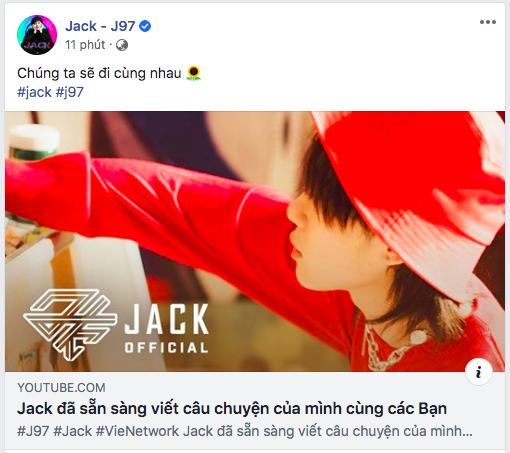The height and width of the screenshot is (453, 510).
Task: Click the globe public privacy icon
Action: coord(122,45)
